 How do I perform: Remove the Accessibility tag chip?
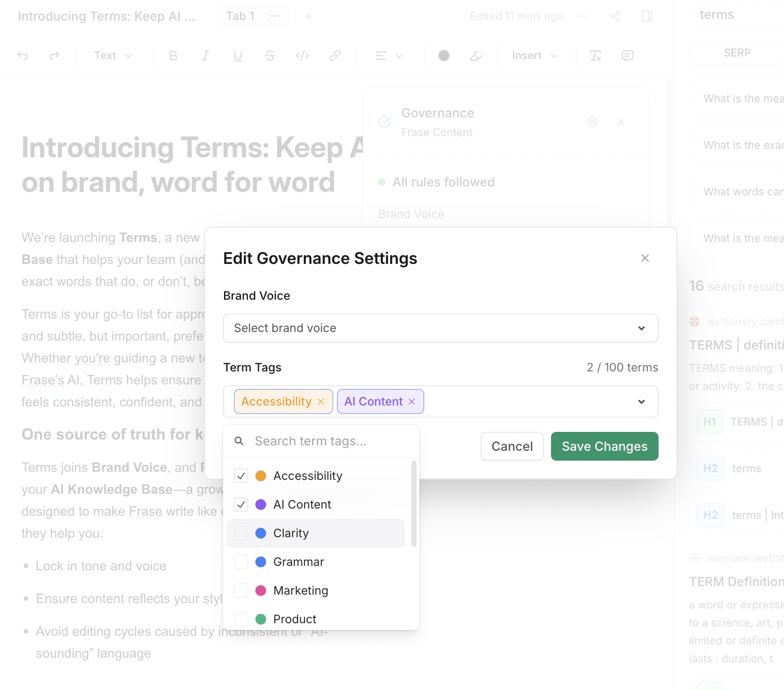click(x=321, y=401)
